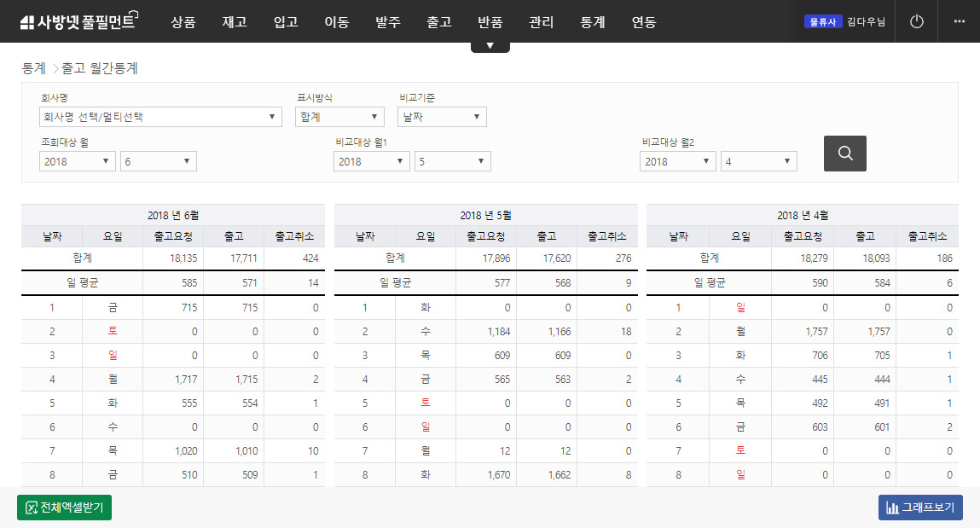The height and width of the screenshot is (528, 980).
Task: Change the 조회대상 월 month dropdown showing 6
Action: point(159,161)
